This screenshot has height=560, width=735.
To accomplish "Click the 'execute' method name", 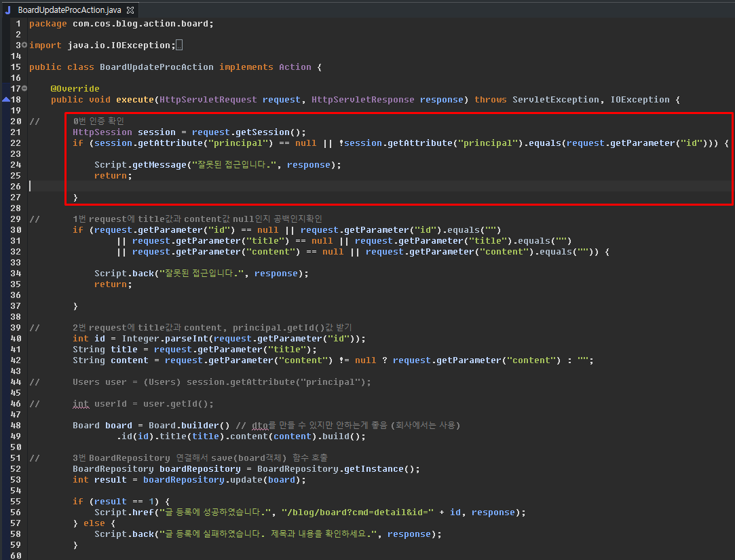I will [x=135, y=99].
